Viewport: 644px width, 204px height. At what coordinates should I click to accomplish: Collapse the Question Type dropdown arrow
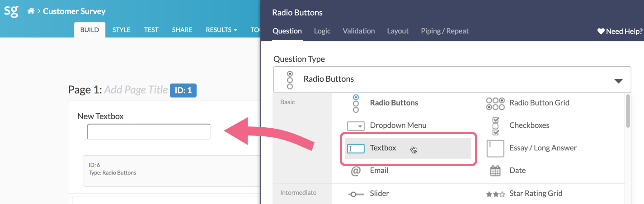tap(618, 81)
